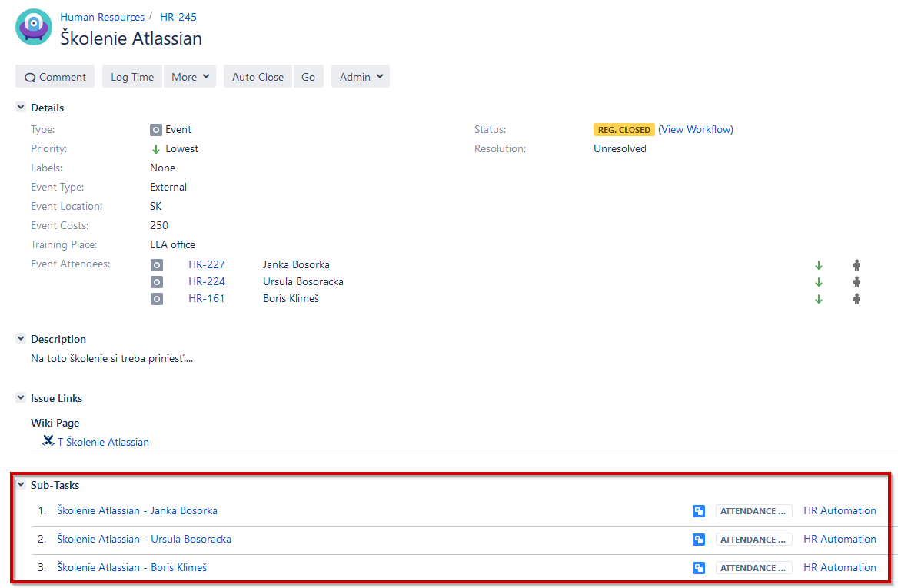Click the sub-task type icon for Janka Bosorka

[698, 511]
